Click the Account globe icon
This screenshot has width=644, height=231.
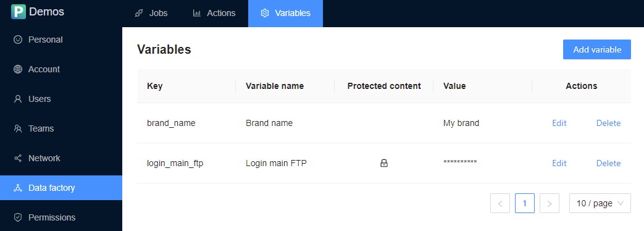pyautogui.click(x=18, y=69)
